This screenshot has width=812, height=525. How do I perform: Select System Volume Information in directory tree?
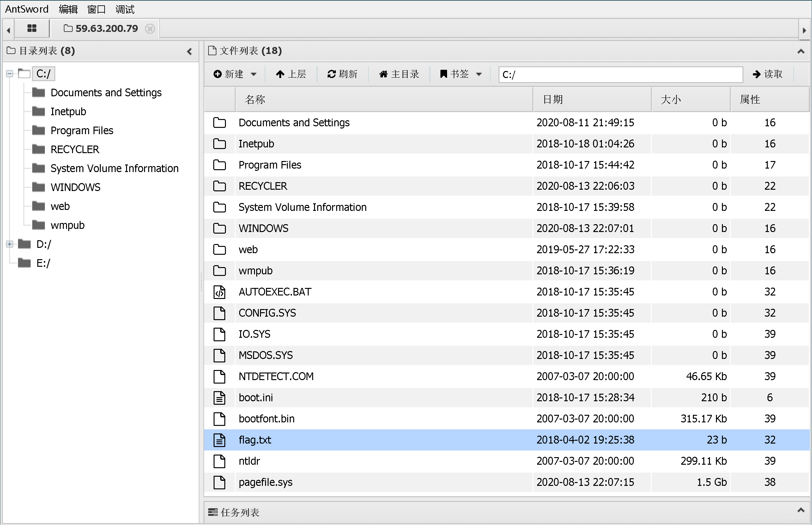[x=114, y=168]
